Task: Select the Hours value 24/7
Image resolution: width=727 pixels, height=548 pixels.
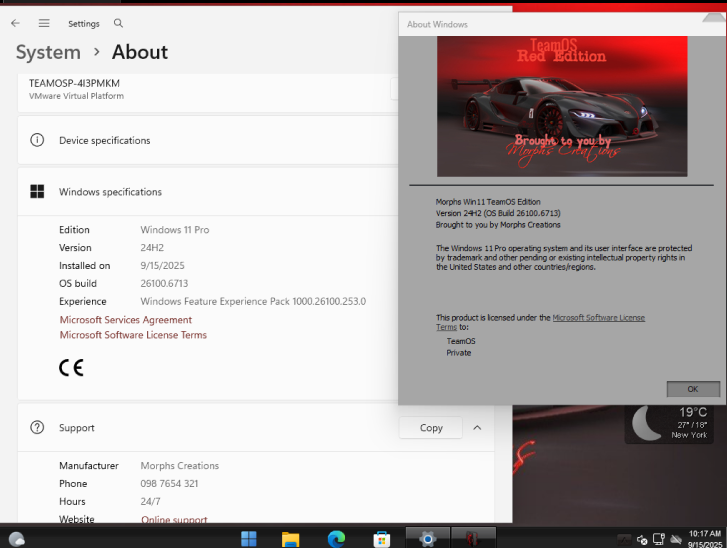Action: point(150,501)
